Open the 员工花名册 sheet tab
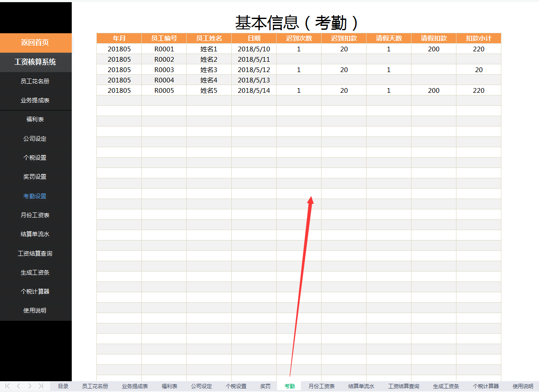This screenshot has width=539, height=392. tap(94, 386)
